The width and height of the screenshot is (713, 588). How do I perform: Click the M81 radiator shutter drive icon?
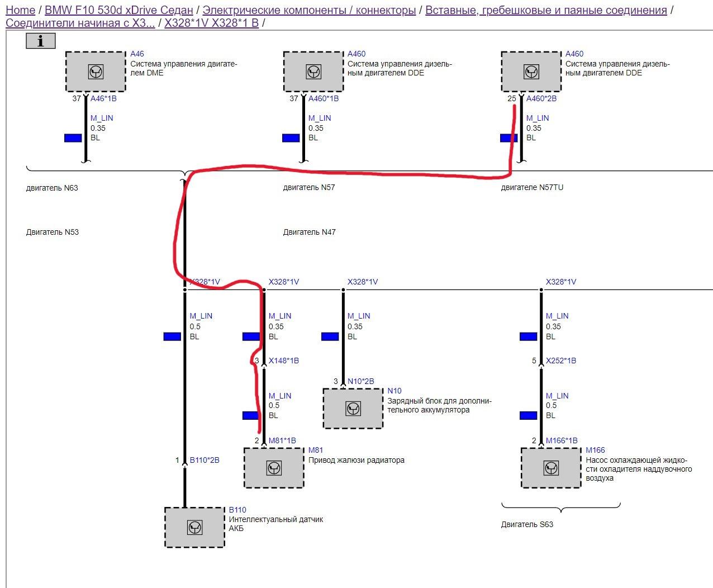[x=274, y=468]
